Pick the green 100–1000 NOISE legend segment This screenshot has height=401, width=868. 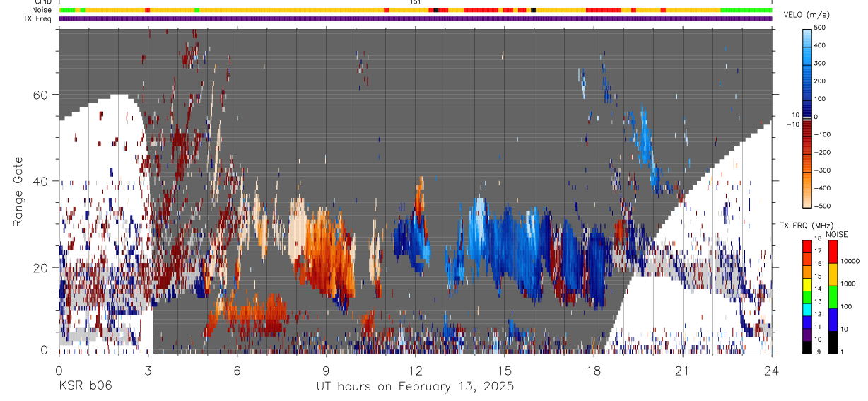[x=833, y=297]
